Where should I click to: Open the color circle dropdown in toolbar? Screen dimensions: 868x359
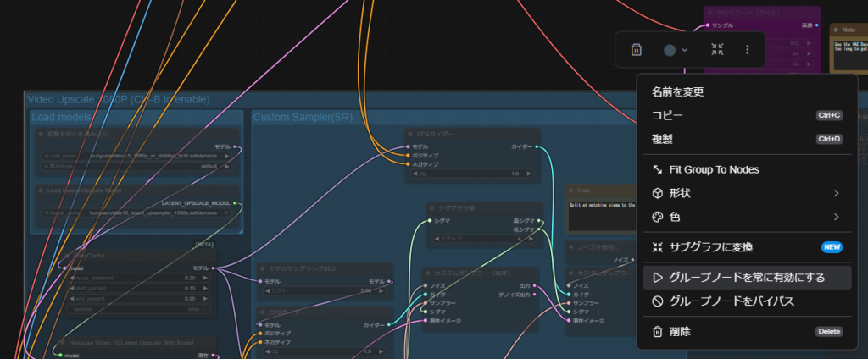pyautogui.click(x=676, y=50)
